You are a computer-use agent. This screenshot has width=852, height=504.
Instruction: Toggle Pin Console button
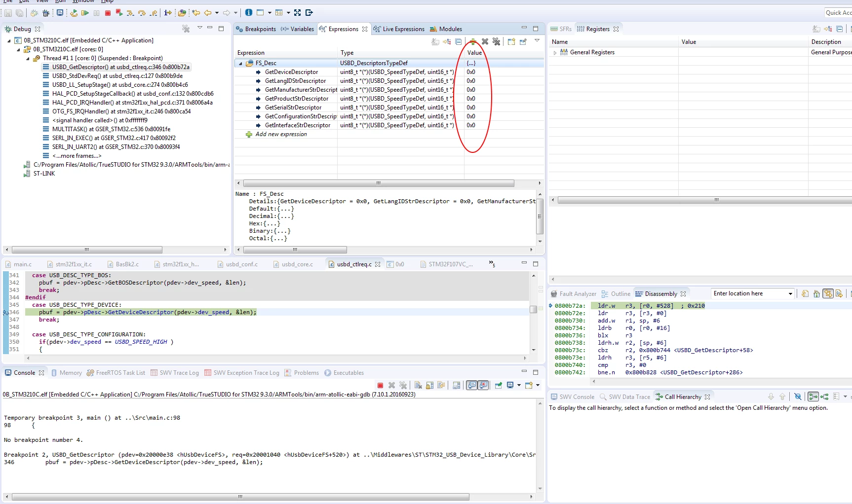(499, 385)
